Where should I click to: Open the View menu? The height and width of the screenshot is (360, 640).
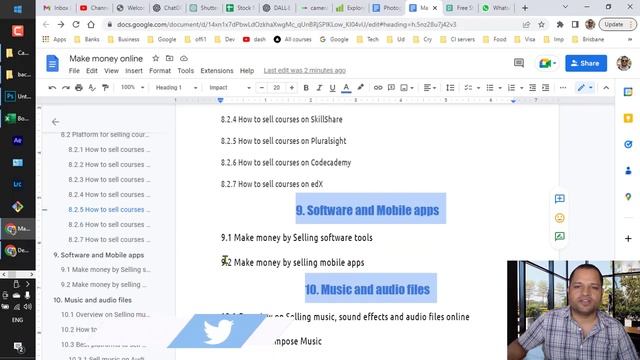(x=111, y=71)
